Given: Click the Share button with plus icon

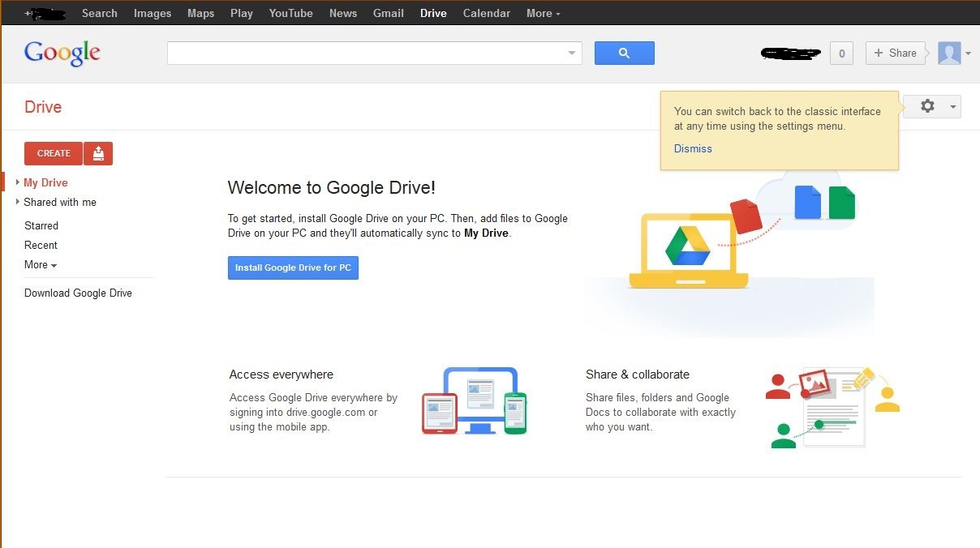Looking at the screenshot, I should (x=895, y=53).
